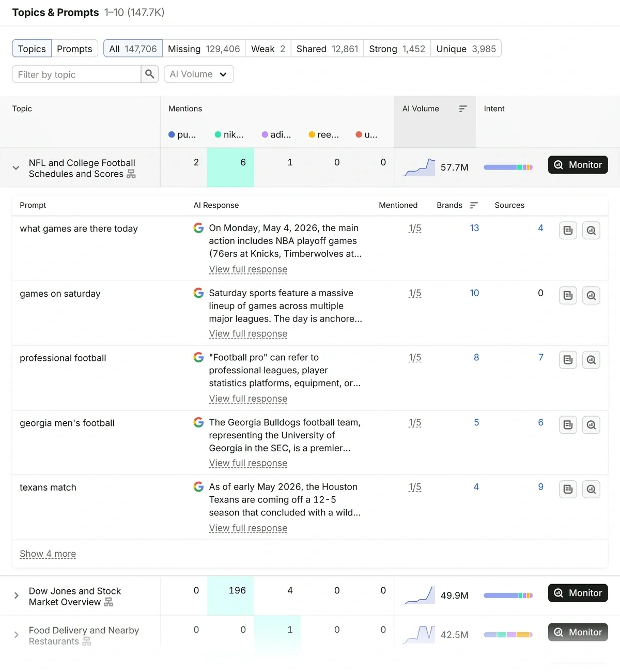Expand the Food Delivery and Nearby Restaurants topic
This screenshot has height=672, width=620.
(x=16, y=635)
